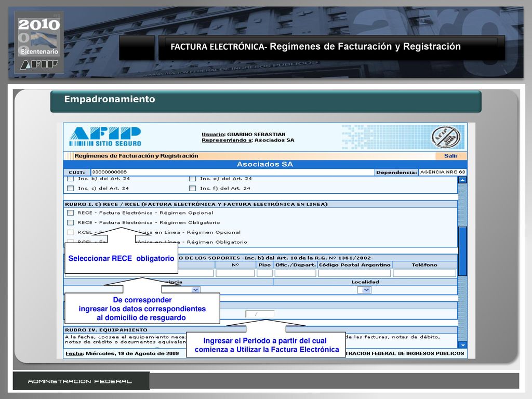
Task: Click the Teléfono column header
Action: (x=424, y=265)
